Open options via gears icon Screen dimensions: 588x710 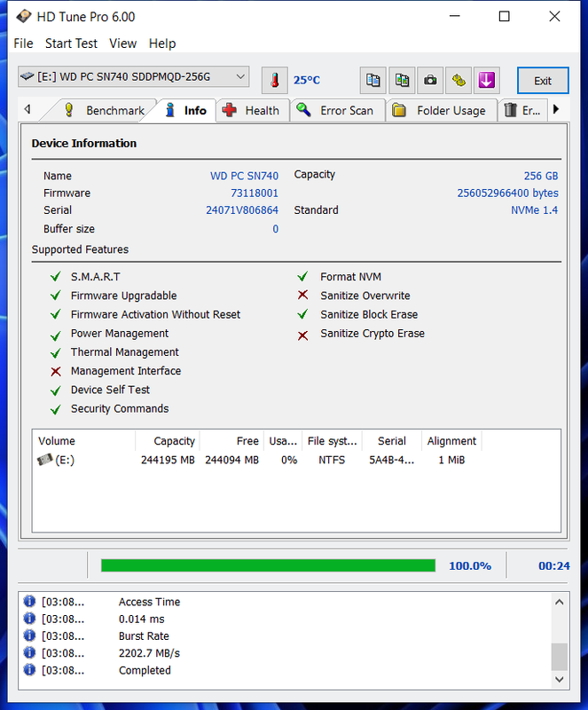click(x=459, y=80)
